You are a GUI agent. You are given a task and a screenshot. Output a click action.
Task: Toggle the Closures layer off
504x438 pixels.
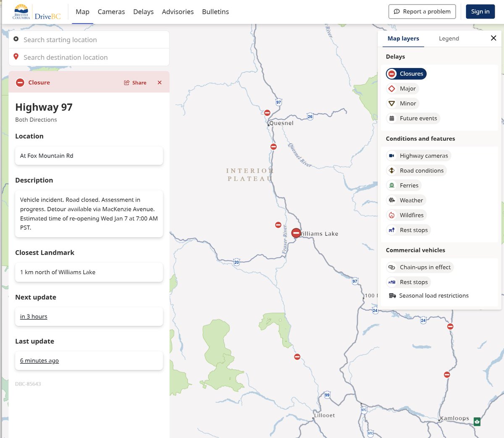point(406,74)
